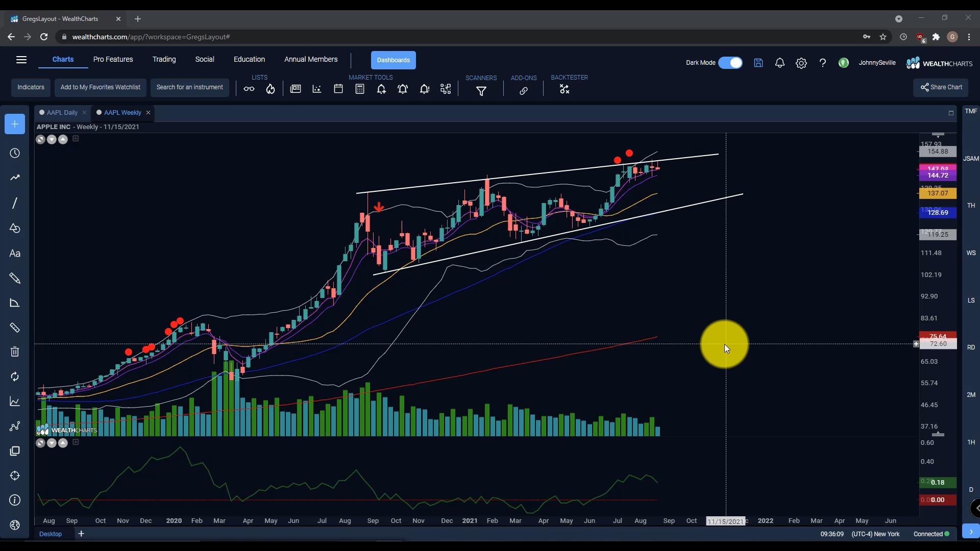Move the oscillator panel up with arrow button
980x551 pixels.
click(63, 443)
